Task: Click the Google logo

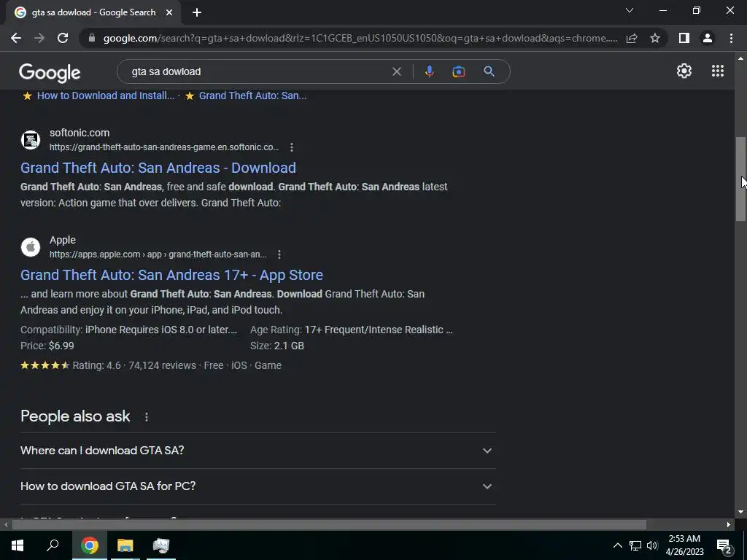Action: pos(50,73)
